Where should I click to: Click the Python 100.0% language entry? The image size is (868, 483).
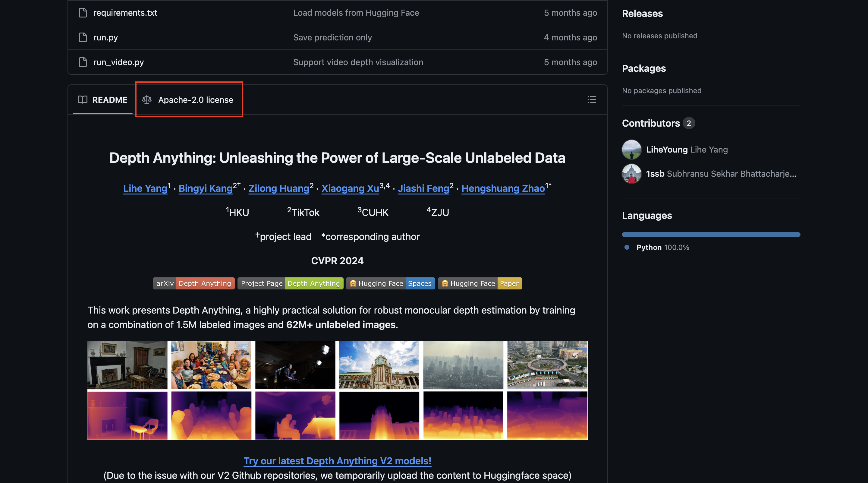(x=662, y=247)
